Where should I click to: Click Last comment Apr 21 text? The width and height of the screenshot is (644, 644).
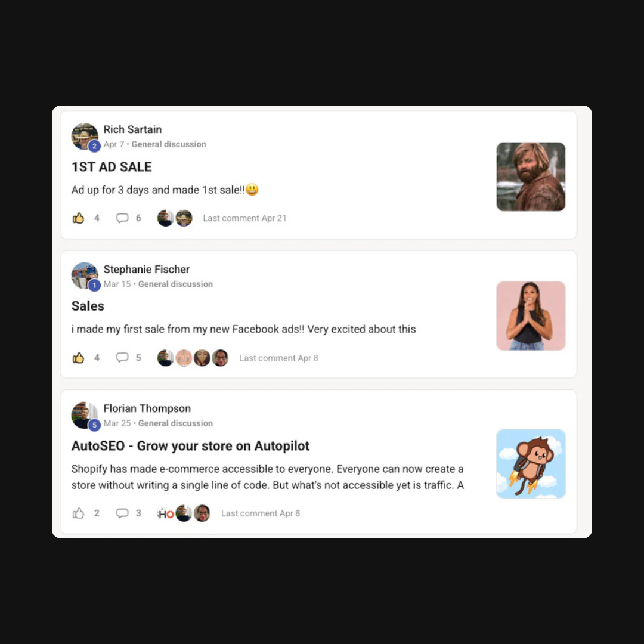pos(244,218)
